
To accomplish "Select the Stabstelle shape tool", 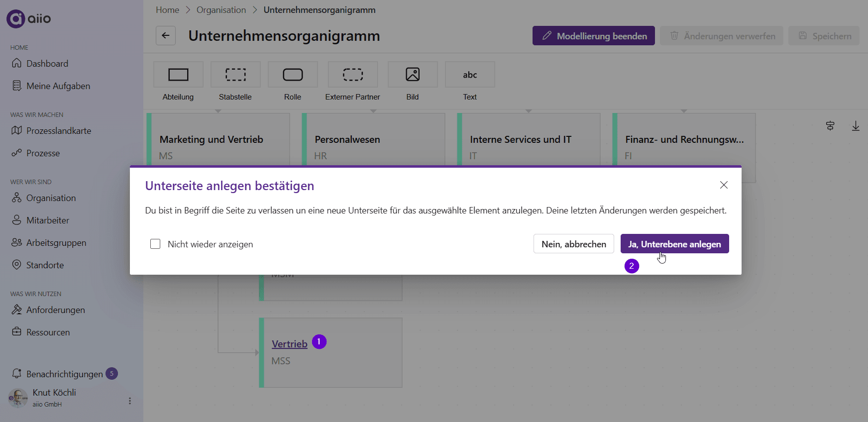I will click(235, 75).
